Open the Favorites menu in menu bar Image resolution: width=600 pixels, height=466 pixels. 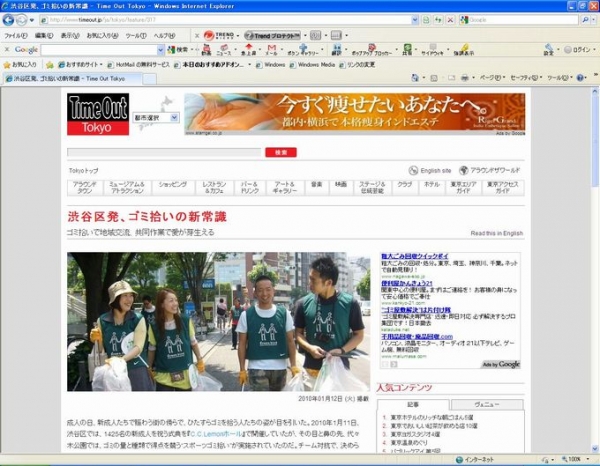(102, 36)
